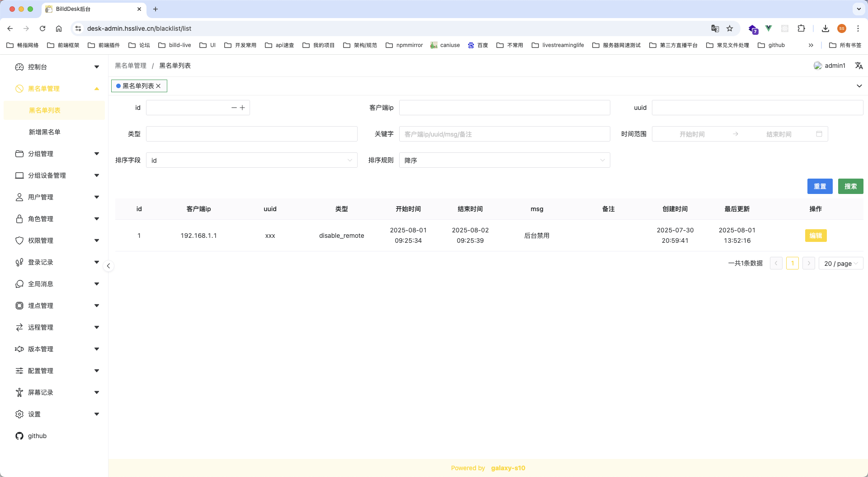Click the 全局消息 chat icon
This screenshot has height=477, width=868.
click(x=19, y=284)
